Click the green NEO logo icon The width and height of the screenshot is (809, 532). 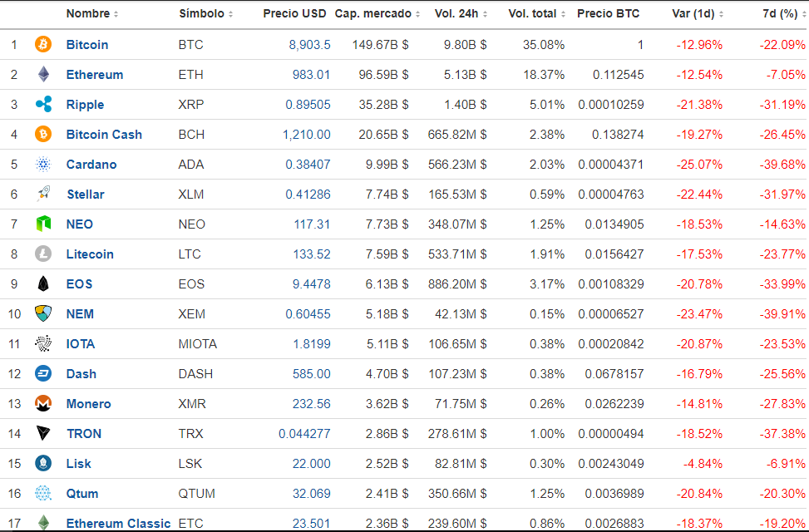[x=43, y=224]
